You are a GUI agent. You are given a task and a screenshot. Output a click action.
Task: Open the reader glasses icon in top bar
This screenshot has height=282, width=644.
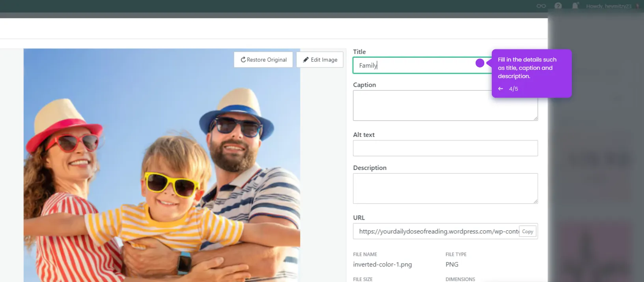(541, 6)
